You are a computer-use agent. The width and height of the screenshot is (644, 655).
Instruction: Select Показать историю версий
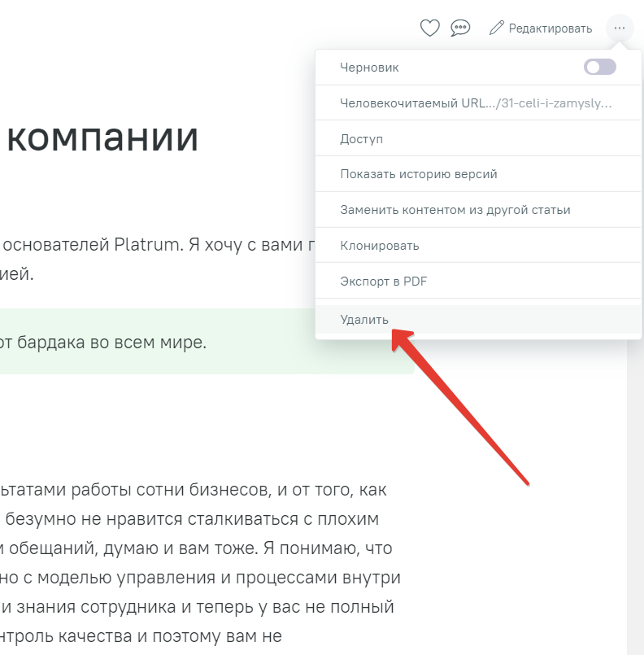pos(416,174)
